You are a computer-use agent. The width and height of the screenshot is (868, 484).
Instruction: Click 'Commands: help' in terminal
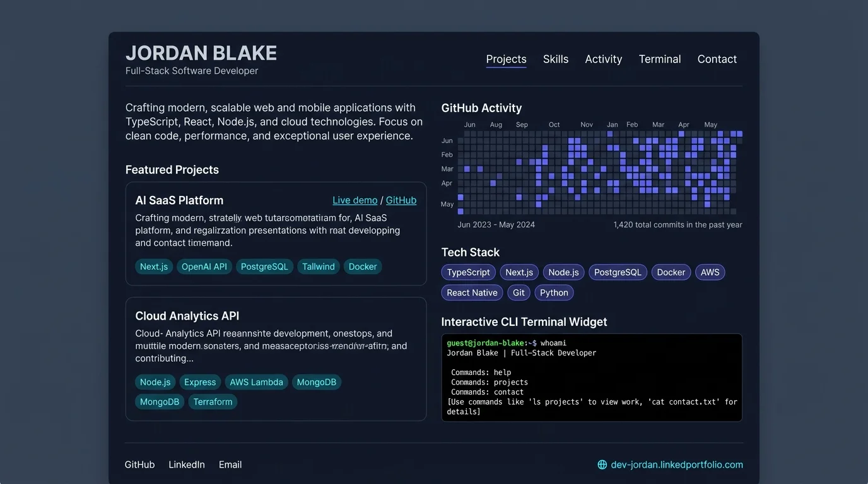(x=481, y=372)
